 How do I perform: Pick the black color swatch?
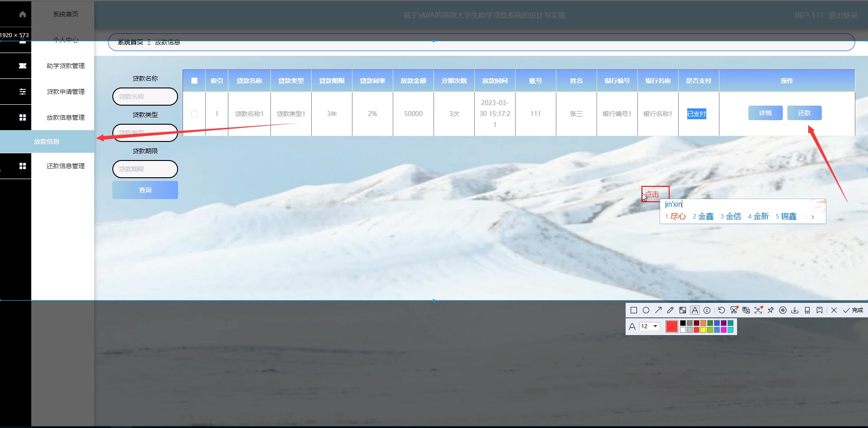pyautogui.click(x=683, y=323)
